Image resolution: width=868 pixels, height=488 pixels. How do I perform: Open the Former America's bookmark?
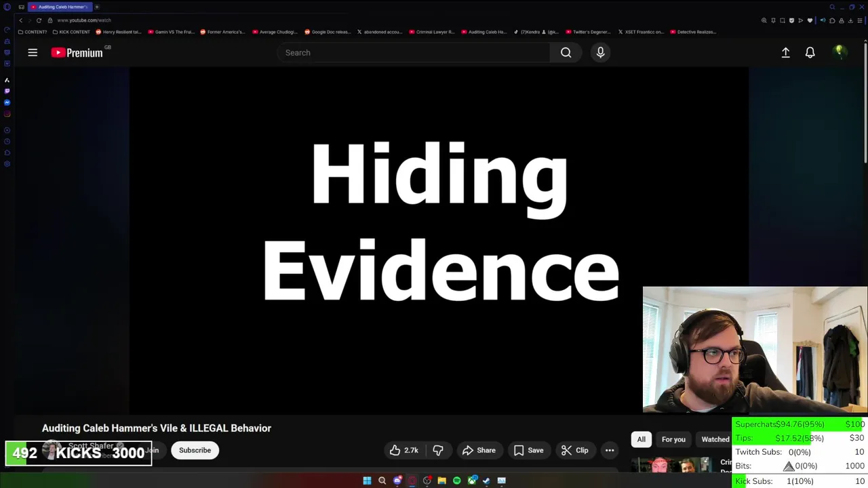coord(222,32)
